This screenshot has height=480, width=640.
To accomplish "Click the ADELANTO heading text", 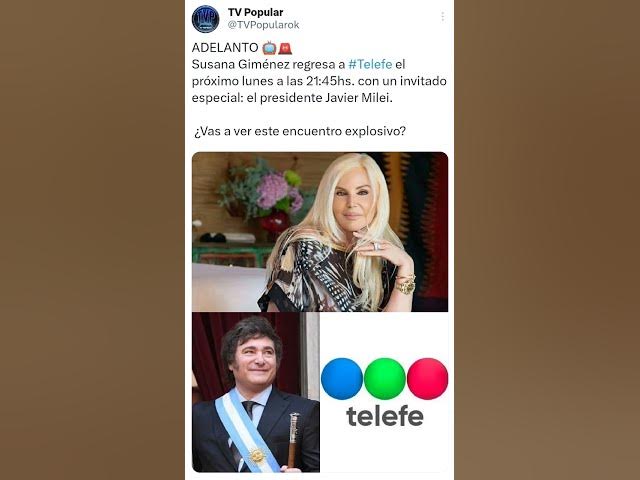I will click(225, 48).
